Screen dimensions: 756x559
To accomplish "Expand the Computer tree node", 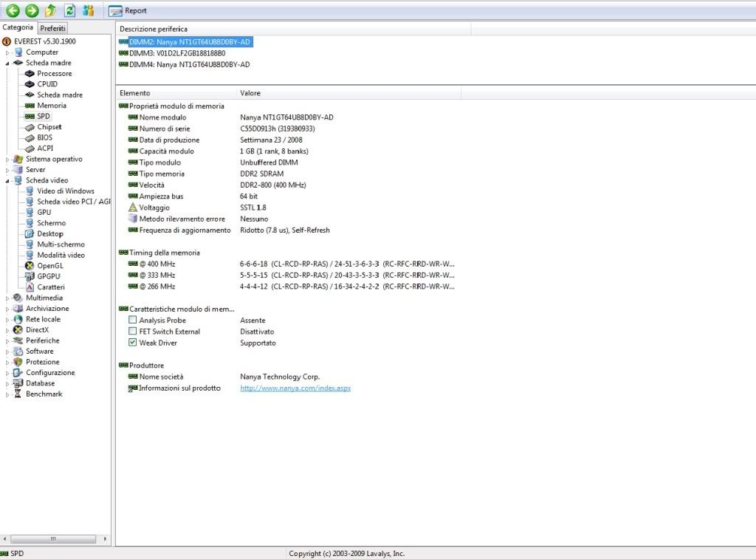I will pyautogui.click(x=7, y=52).
